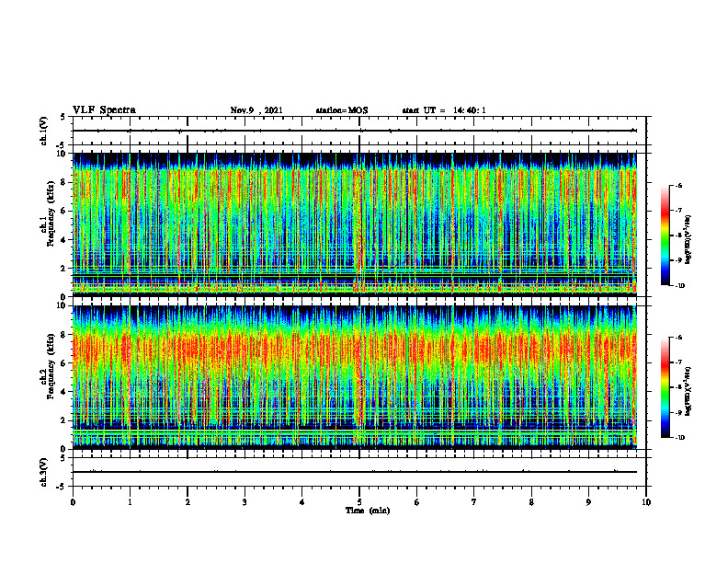Click time axis tick label "4"
The height and width of the screenshot is (563, 728).
click(302, 502)
